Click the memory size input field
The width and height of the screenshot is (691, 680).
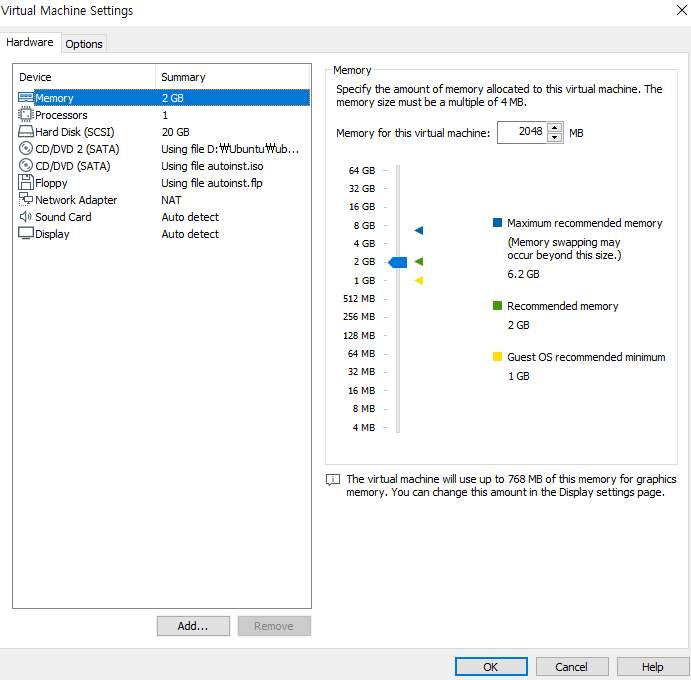(522, 132)
